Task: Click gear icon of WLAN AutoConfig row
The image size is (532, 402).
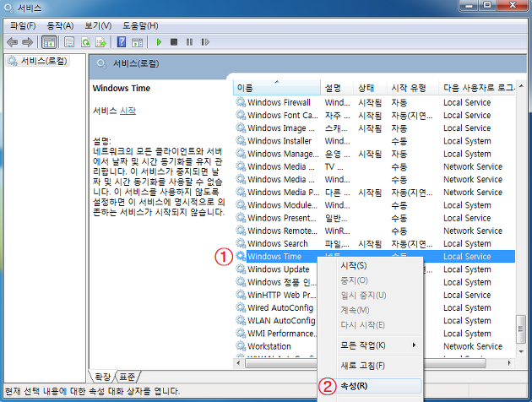Action: [241, 320]
